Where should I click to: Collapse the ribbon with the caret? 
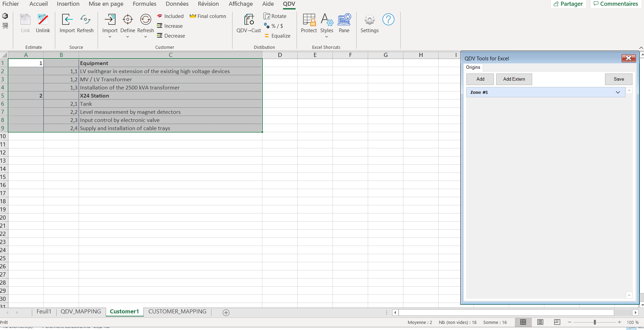point(641,48)
